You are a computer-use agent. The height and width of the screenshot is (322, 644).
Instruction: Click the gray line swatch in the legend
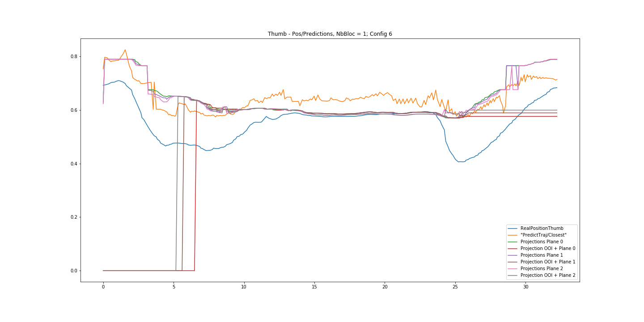pyautogui.click(x=513, y=275)
